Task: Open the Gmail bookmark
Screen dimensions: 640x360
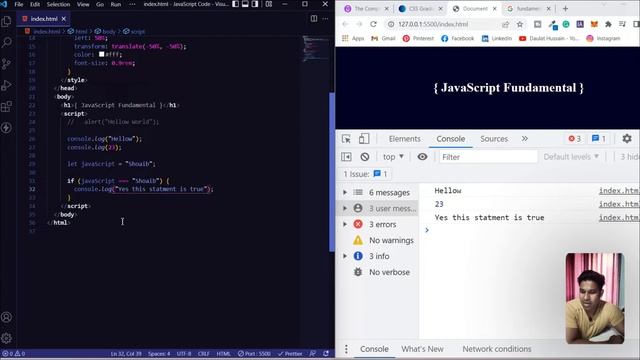Action: coord(383,38)
